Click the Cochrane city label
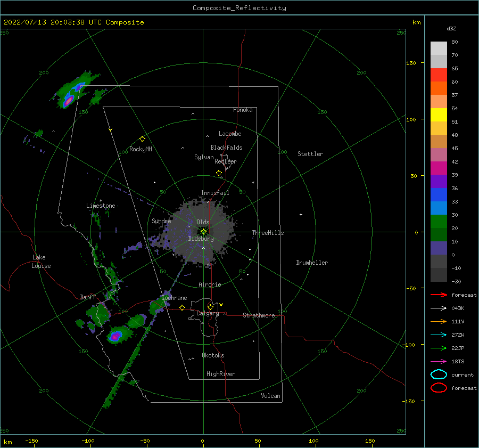Viewport: 479px width, 448px height. pyautogui.click(x=174, y=298)
